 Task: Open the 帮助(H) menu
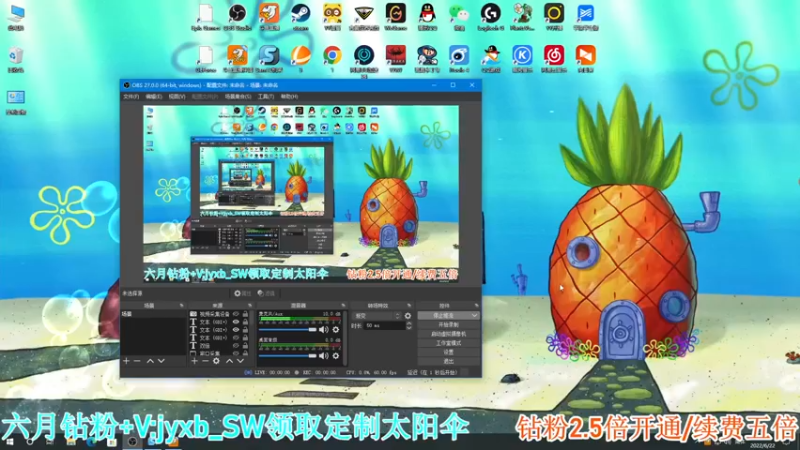289,96
